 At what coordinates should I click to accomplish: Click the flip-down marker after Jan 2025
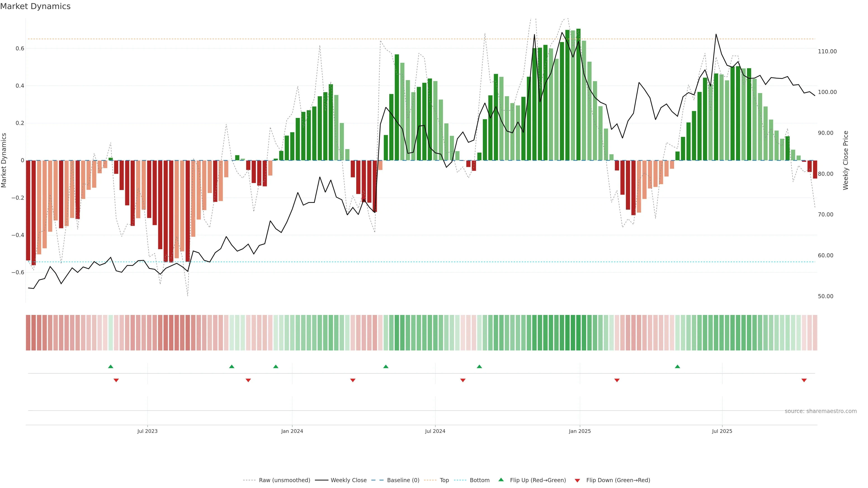617,380
